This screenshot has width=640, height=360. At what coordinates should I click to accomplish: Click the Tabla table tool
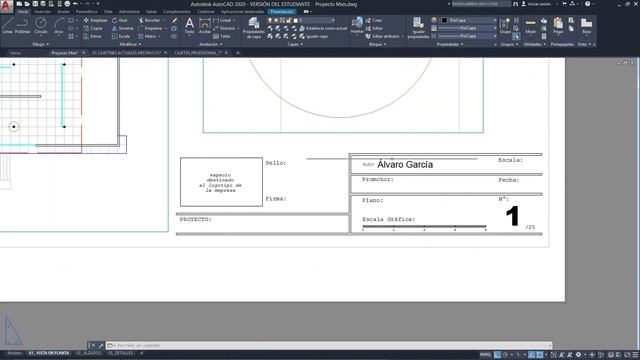point(222,36)
